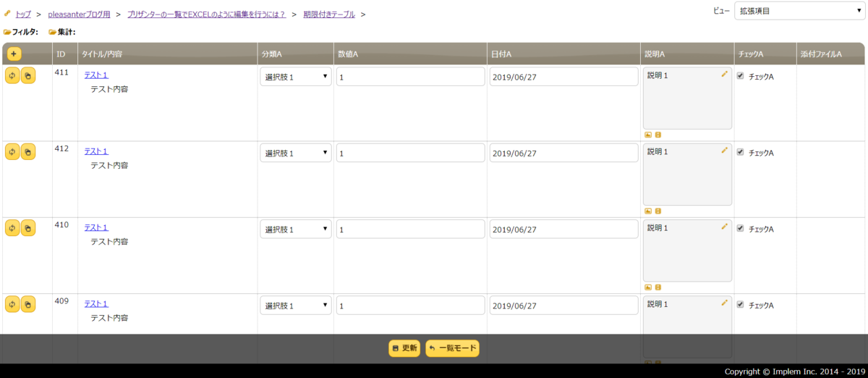Image resolution: width=868 pixels, height=378 pixels.
Task: Click the pencil edit icon in row 412 説明A
Action: pos(724,150)
